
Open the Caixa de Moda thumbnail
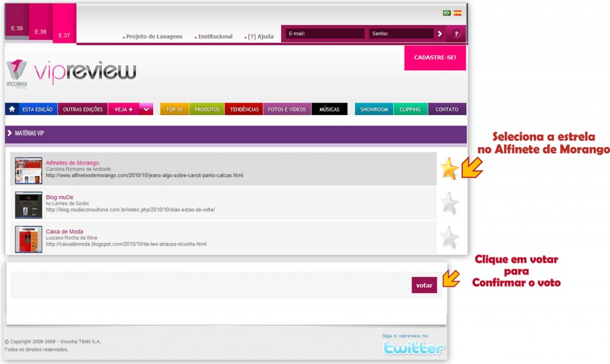tap(29, 239)
